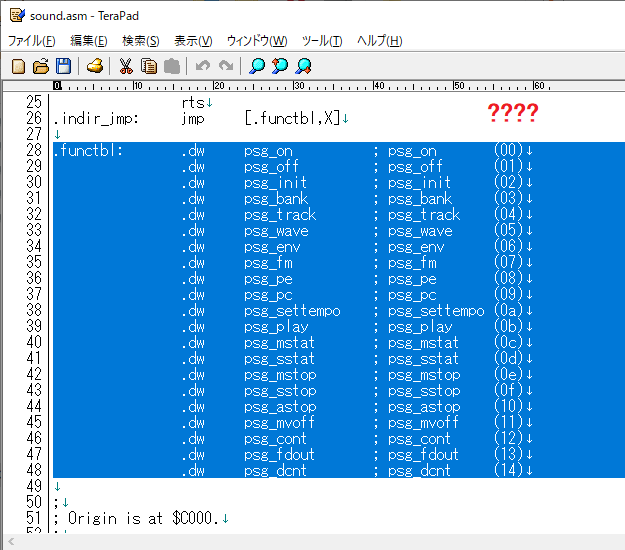Click 'psg_bank' operand on line 31
625x550 pixels.
(x=276, y=199)
